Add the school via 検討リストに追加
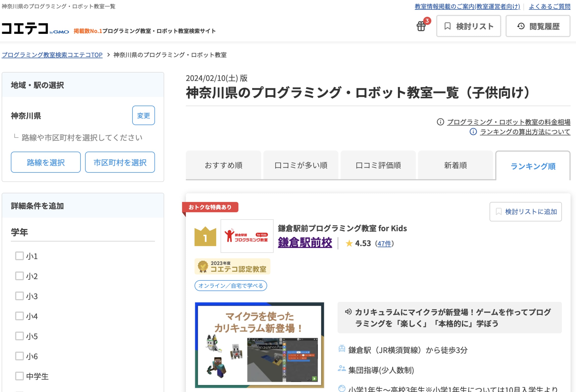576x392 pixels. (525, 212)
